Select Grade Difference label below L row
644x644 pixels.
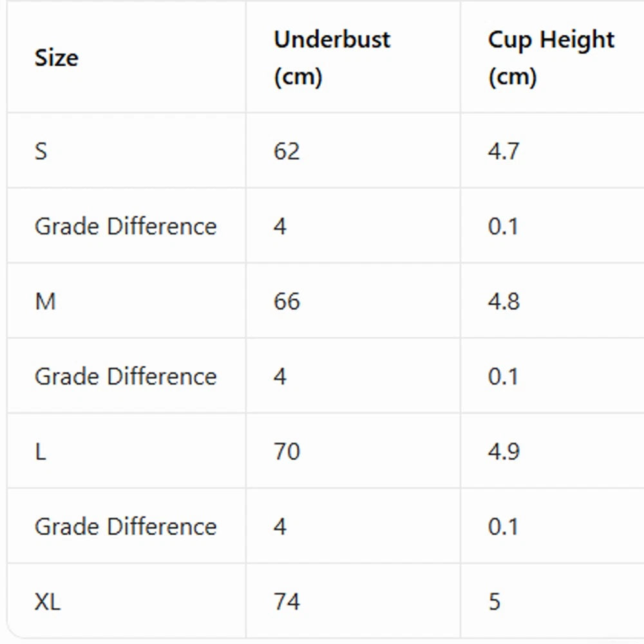coord(126,527)
